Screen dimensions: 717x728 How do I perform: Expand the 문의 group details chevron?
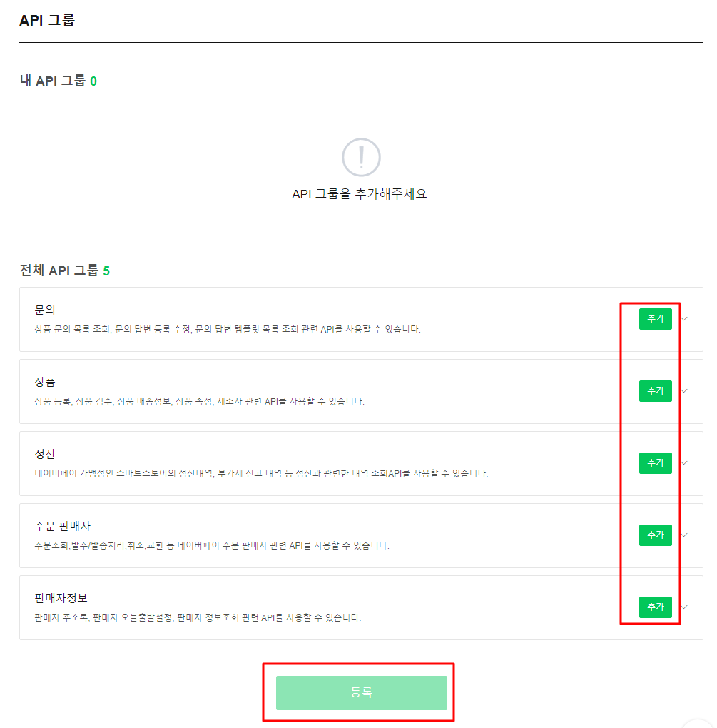pos(685,319)
